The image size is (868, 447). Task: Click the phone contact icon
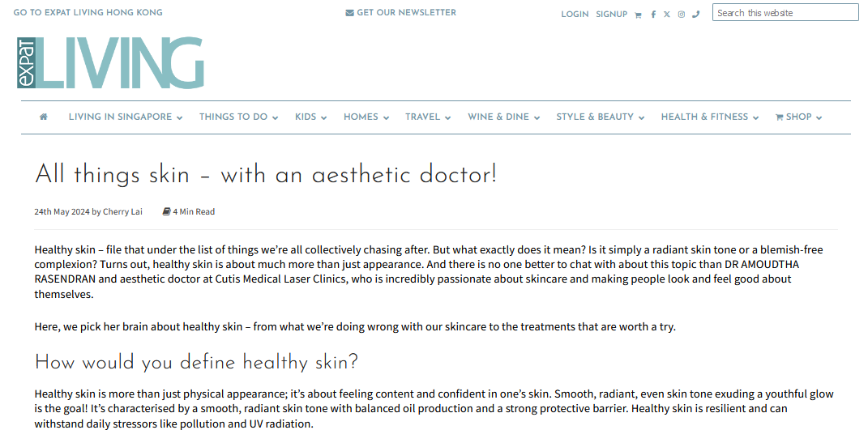695,14
